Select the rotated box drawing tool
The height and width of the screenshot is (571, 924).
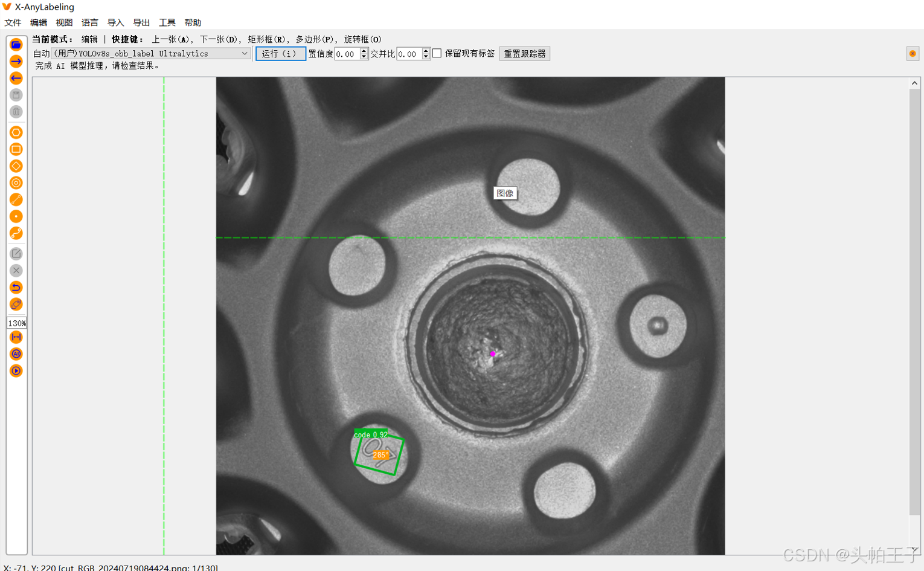pos(16,166)
